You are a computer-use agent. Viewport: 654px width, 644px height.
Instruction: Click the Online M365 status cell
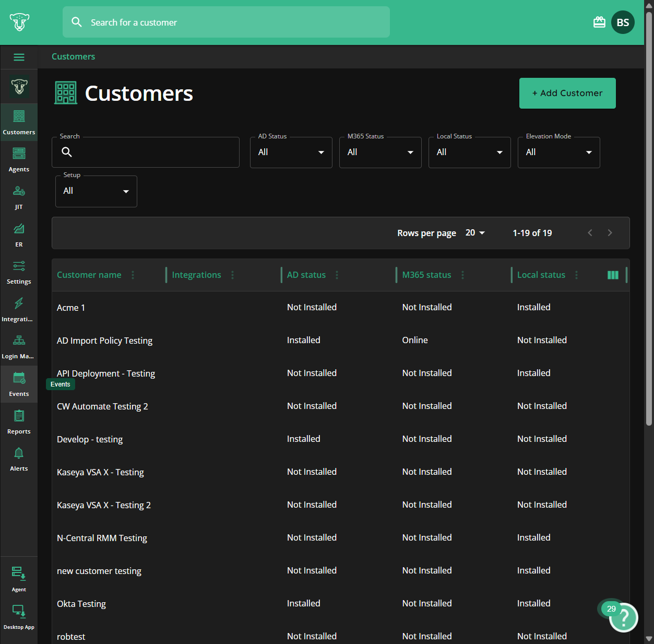tap(415, 340)
